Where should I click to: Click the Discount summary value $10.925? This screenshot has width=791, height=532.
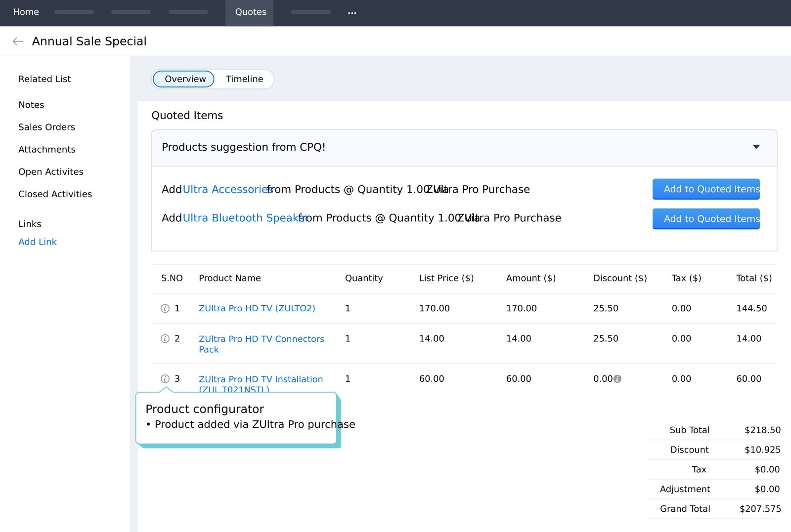[763, 450]
